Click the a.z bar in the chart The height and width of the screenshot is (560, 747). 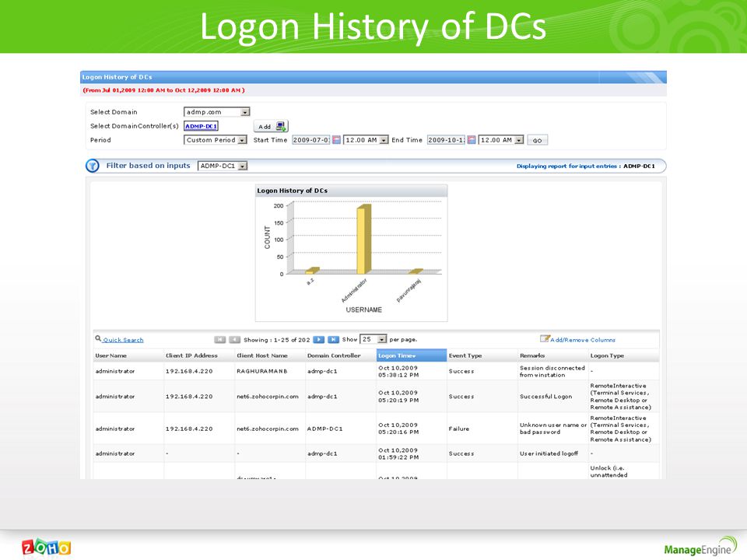pyautogui.click(x=312, y=271)
